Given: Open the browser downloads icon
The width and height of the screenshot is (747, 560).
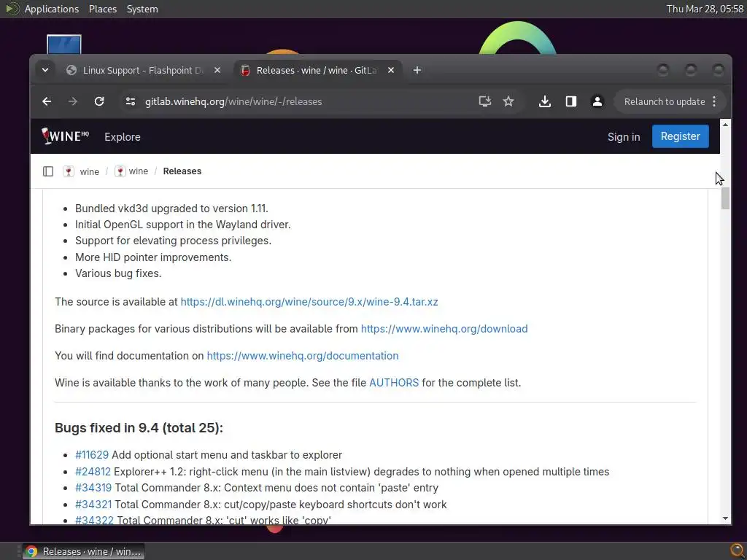Looking at the screenshot, I should pos(544,101).
